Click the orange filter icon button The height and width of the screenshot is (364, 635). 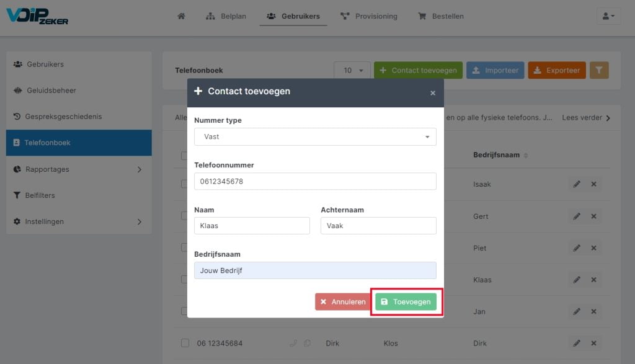coord(599,70)
